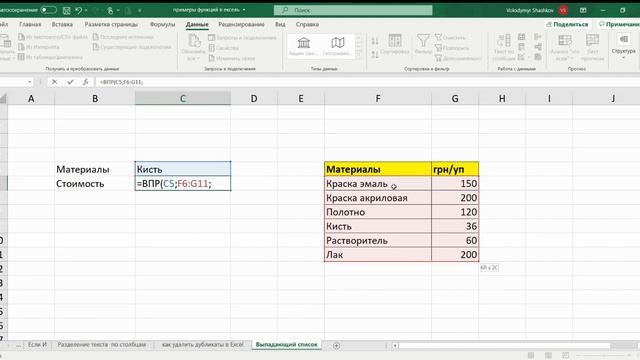640x360 pixels.
Task: Click the horizontal scrollbar track
Action: pyautogui.click(x=504, y=345)
